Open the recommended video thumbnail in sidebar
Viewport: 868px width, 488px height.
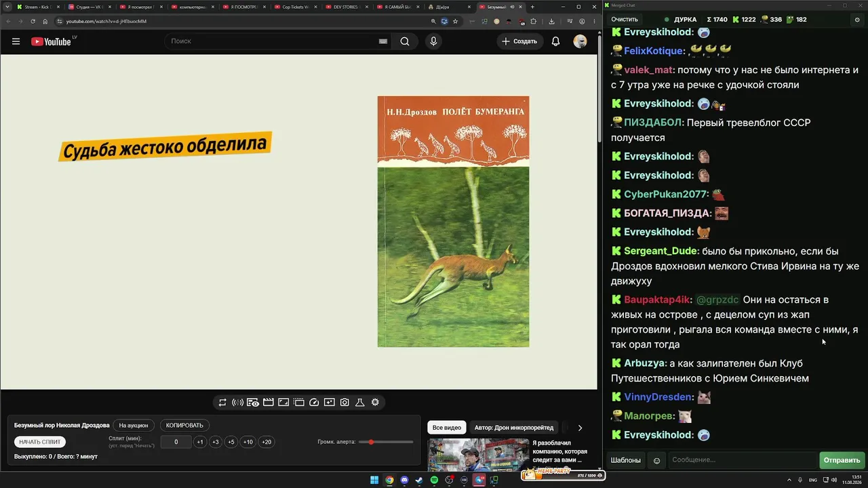[x=478, y=455]
